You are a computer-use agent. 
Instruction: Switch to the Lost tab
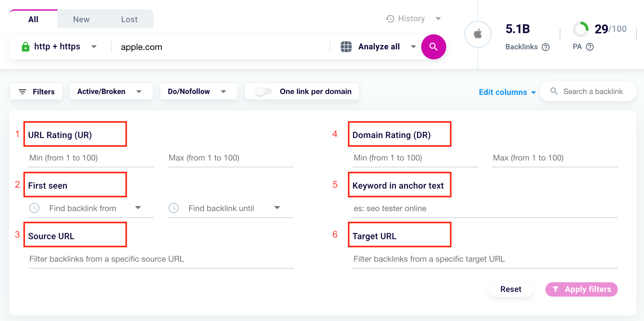pos(129,19)
